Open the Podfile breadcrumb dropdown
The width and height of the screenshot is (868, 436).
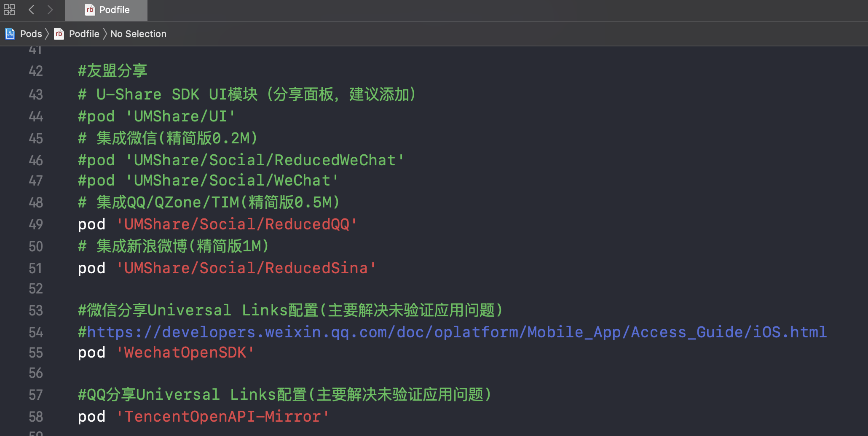[x=84, y=34]
